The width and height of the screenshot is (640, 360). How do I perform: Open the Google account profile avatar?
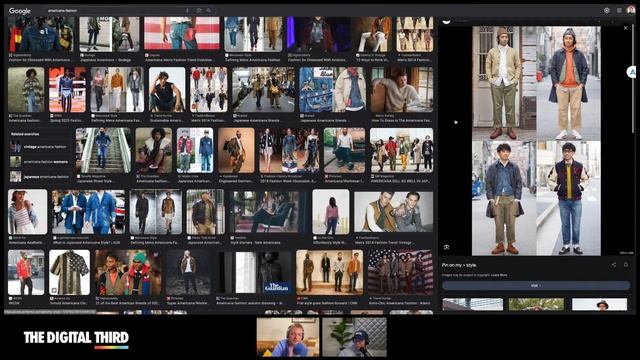coord(631,10)
